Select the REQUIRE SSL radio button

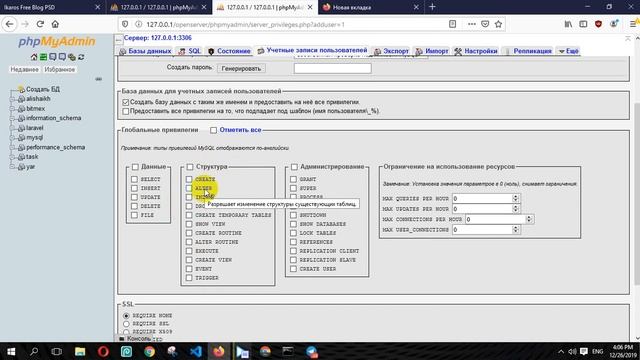coord(126,324)
